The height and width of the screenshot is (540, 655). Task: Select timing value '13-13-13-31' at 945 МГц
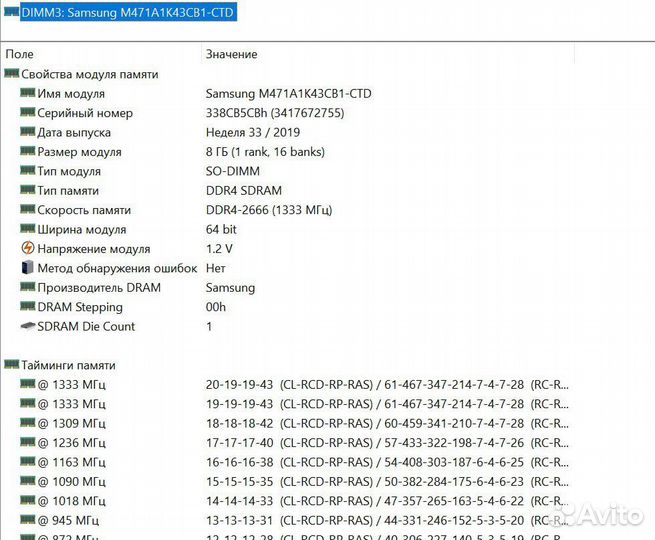(239, 520)
